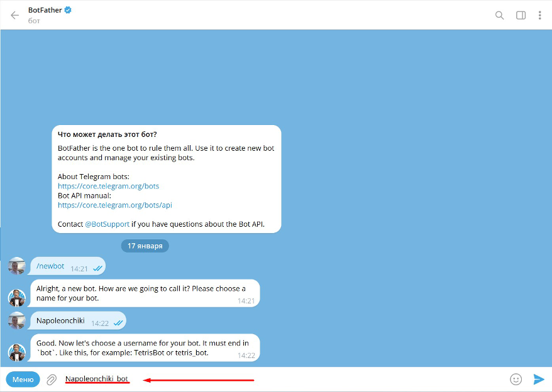Click the read checkmarks on Napoleonchiki message

tap(118, 323)
